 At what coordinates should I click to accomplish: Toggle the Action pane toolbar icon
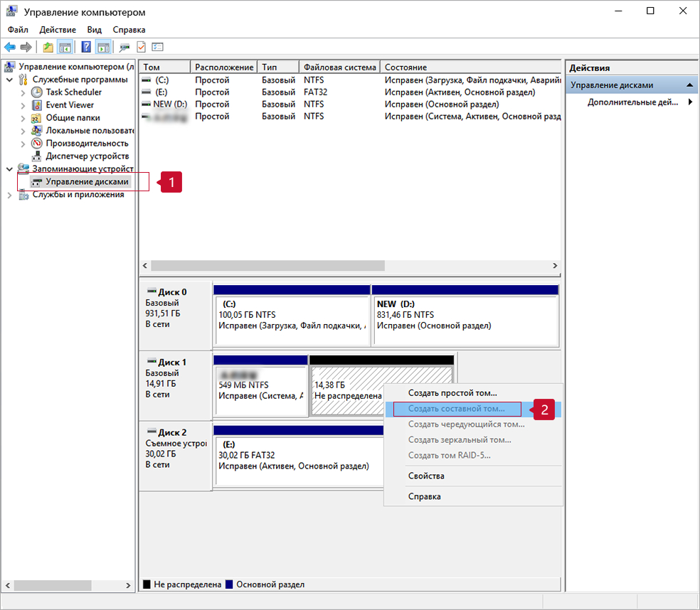pyautogui.click(x=103, y=47)
